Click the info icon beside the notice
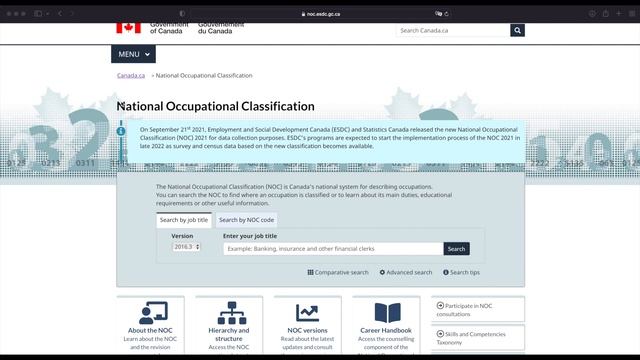640x360 pixels. coord(121,131)
